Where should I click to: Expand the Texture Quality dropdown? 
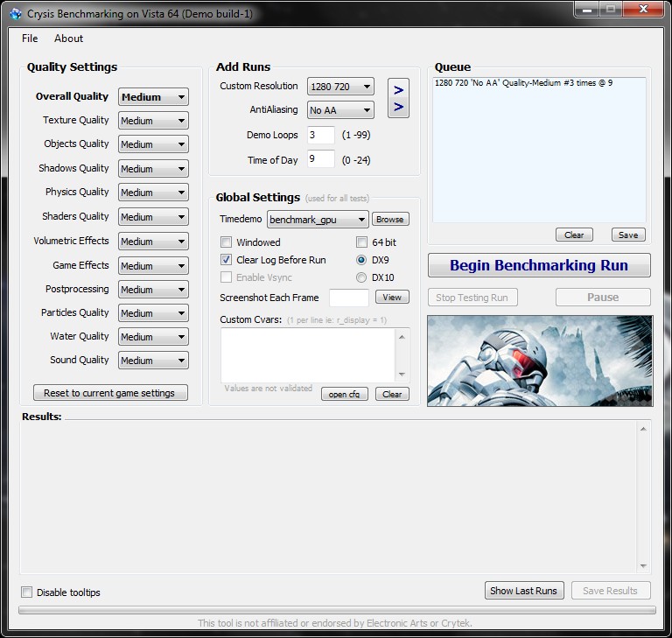[x=153, y=121]
